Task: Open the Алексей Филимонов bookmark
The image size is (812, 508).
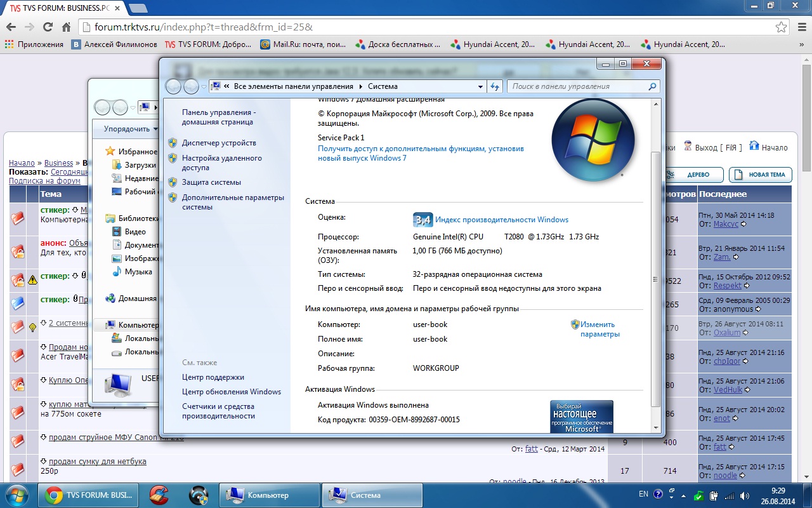Action: 114,44
